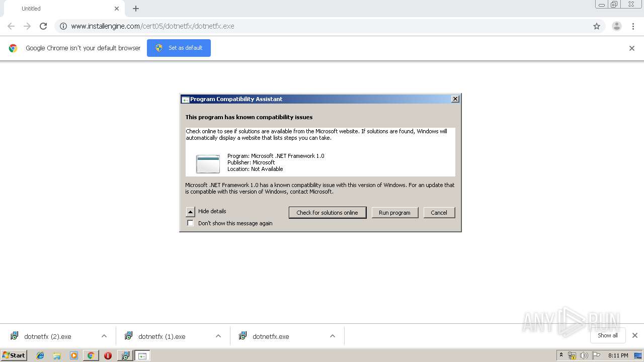Open Windows Explorer folder from taskbar
The image size is (644, 362).
pos(57,355)
